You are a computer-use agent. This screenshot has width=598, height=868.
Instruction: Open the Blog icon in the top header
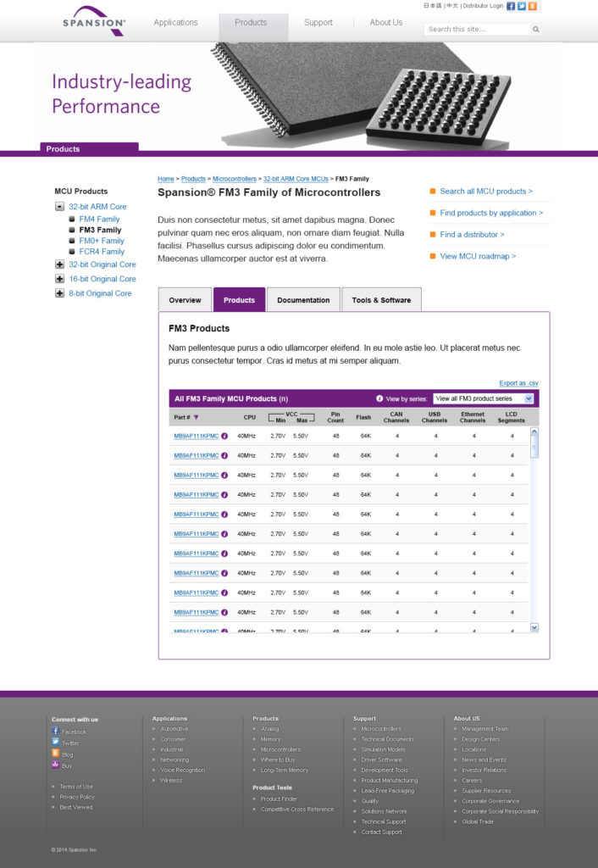tap(532, 6)
